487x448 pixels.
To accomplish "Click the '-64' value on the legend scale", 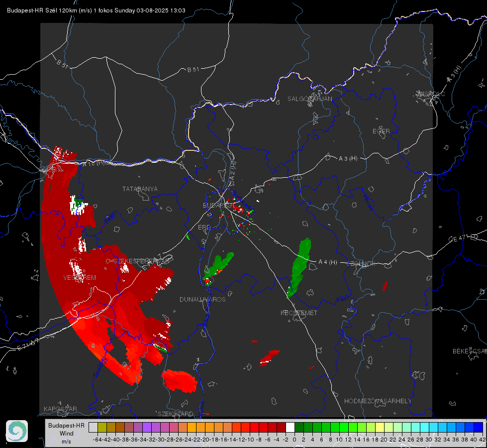I will [x=97, y=440].
